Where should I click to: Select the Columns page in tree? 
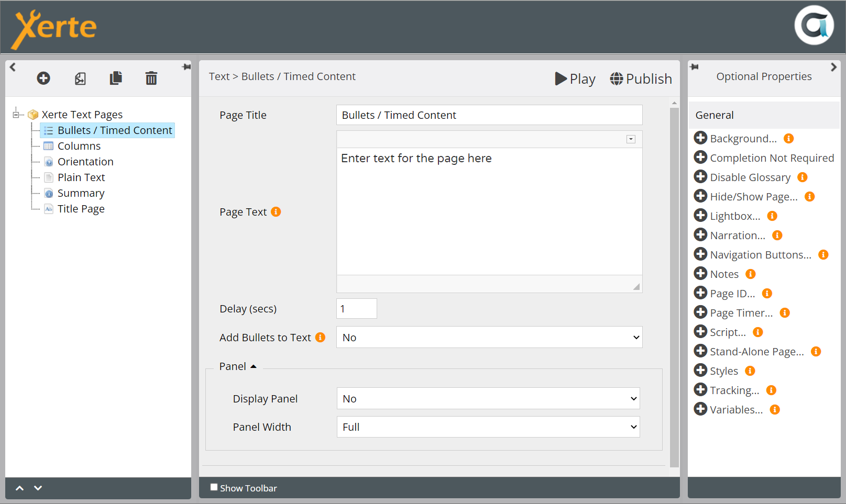click(x=79, y=146)
